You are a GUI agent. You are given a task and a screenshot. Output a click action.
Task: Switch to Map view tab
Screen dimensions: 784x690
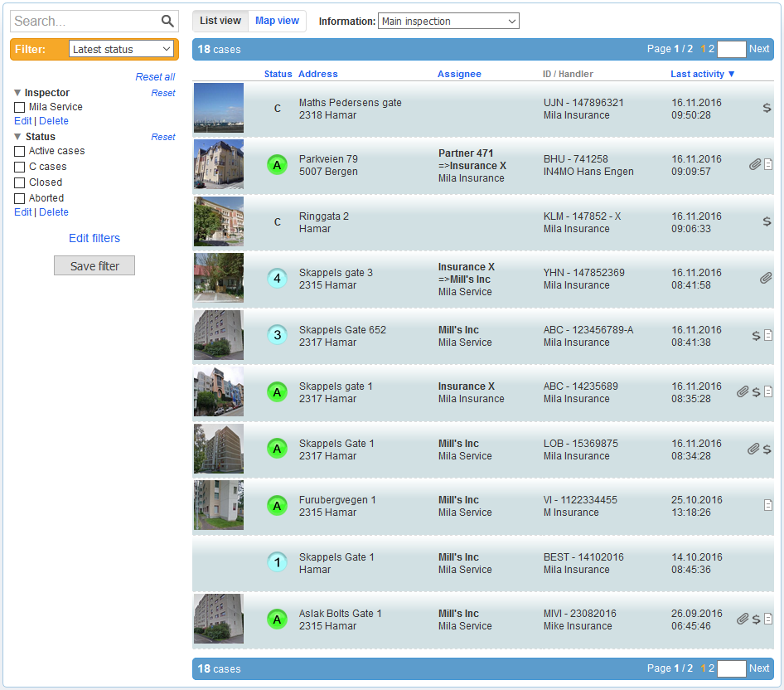(x=277, y=21)
